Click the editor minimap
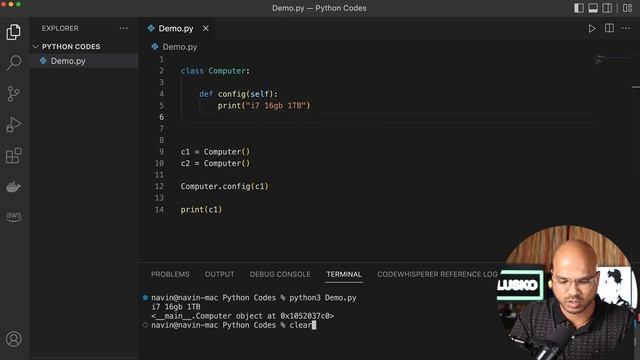Screen dimensions: 640x360 pyautogui.click(x=611, y=60)
